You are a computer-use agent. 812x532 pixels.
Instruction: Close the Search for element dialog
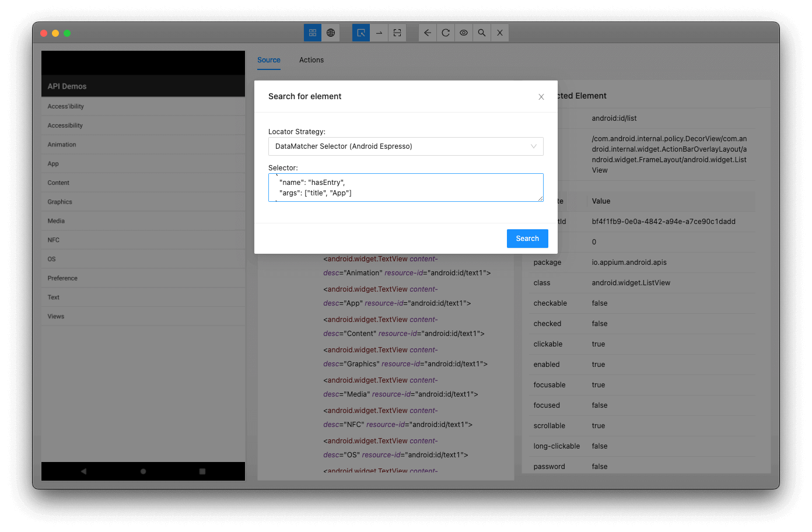coord(541,97)
